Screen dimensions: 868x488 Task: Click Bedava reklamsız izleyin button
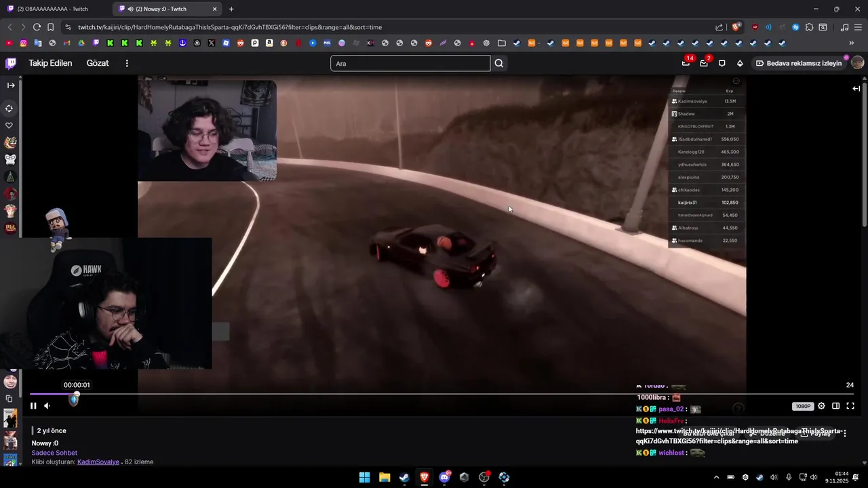coord(799,63)
